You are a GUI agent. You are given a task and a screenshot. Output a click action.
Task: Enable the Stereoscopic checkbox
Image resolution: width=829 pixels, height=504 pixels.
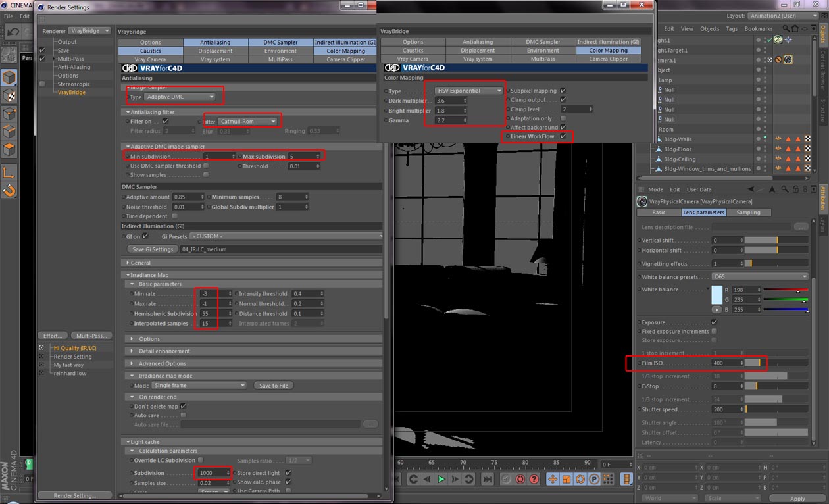click(42, 84)
